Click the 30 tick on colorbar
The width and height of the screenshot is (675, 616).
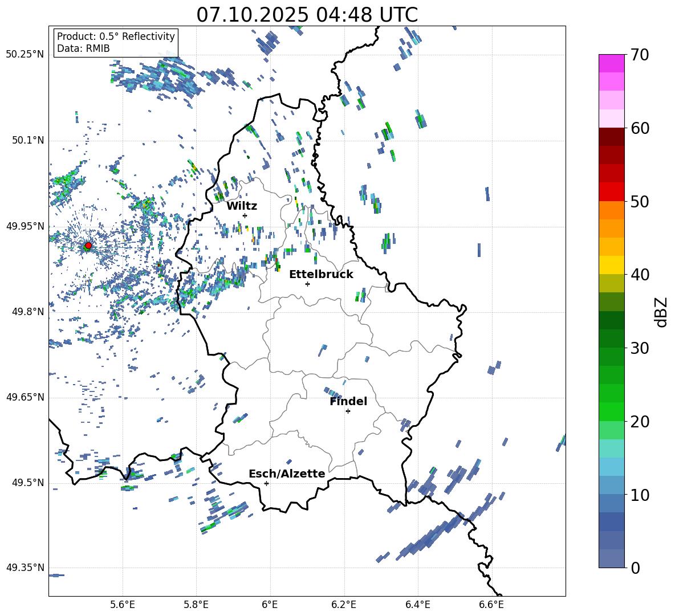[640, 348]
